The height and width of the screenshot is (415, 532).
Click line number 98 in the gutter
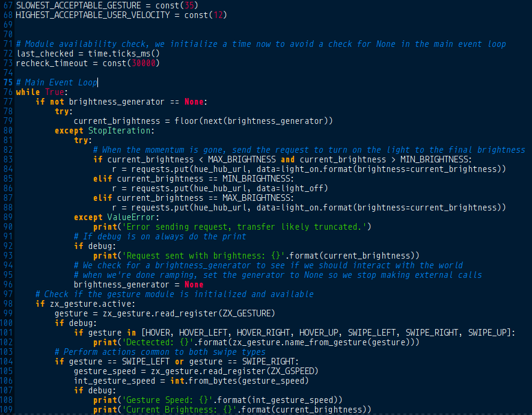tap(7, 304)
